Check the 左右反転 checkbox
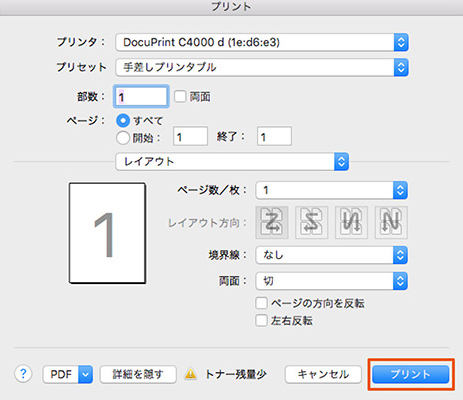The height and width of the screenshot is (400, 463). click(x=261, y=320)
